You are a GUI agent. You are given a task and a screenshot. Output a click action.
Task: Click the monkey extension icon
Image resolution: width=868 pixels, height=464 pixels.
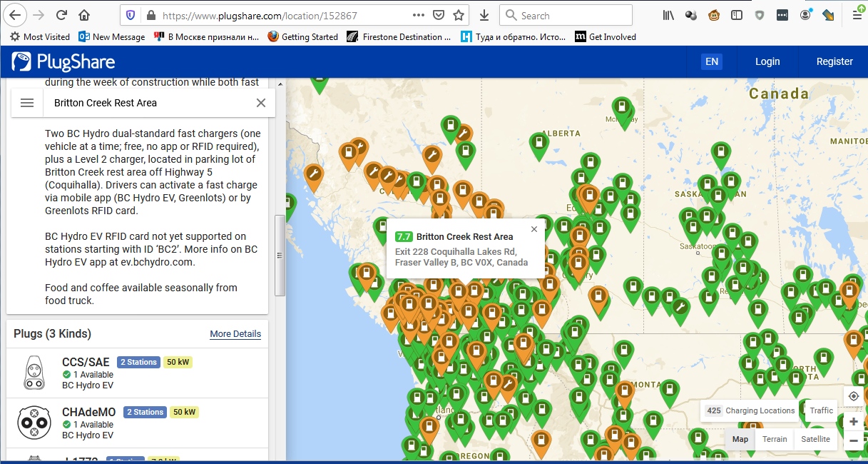[714, 15]
